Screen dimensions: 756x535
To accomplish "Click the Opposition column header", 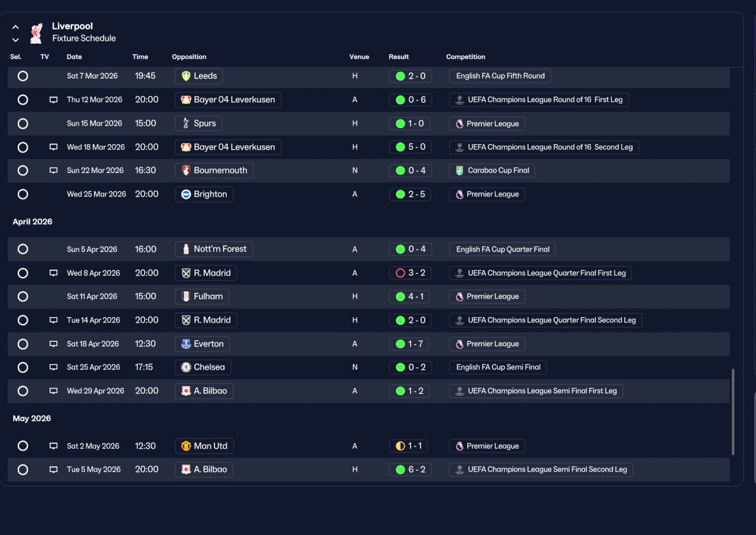I will point(189,57).
